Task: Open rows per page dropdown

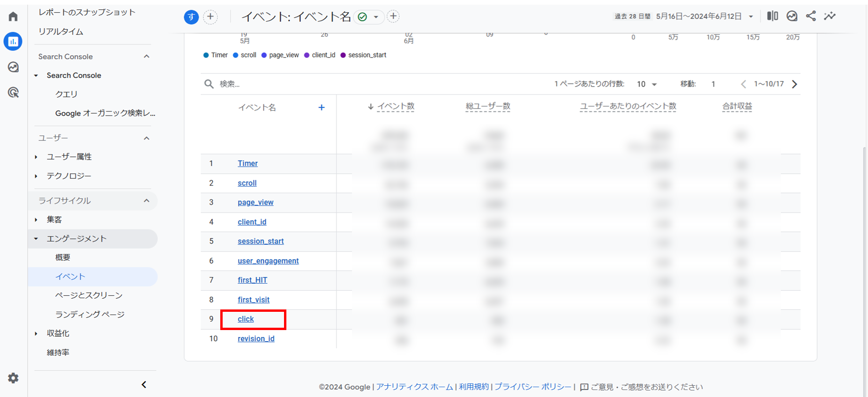Action: coord(647,84)
